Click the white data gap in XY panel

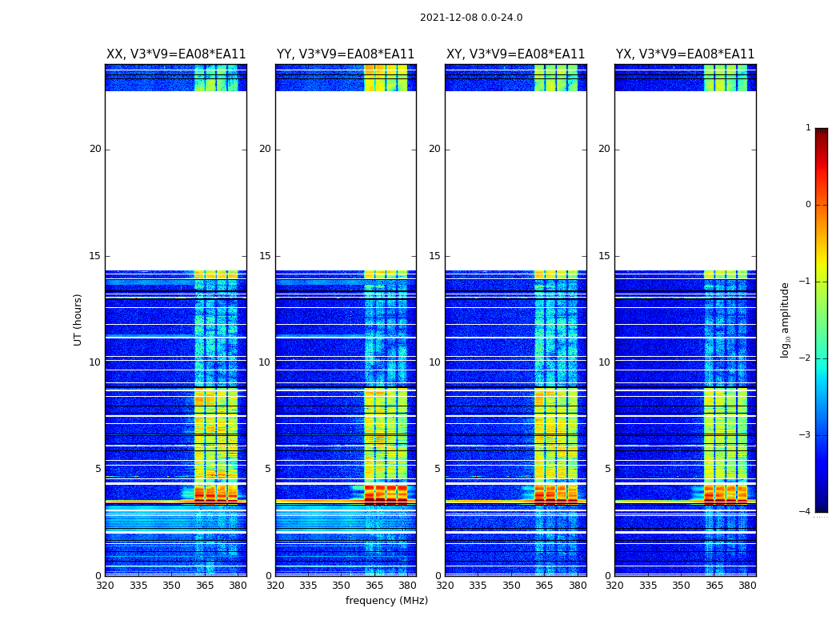click(x=515, y=180)
